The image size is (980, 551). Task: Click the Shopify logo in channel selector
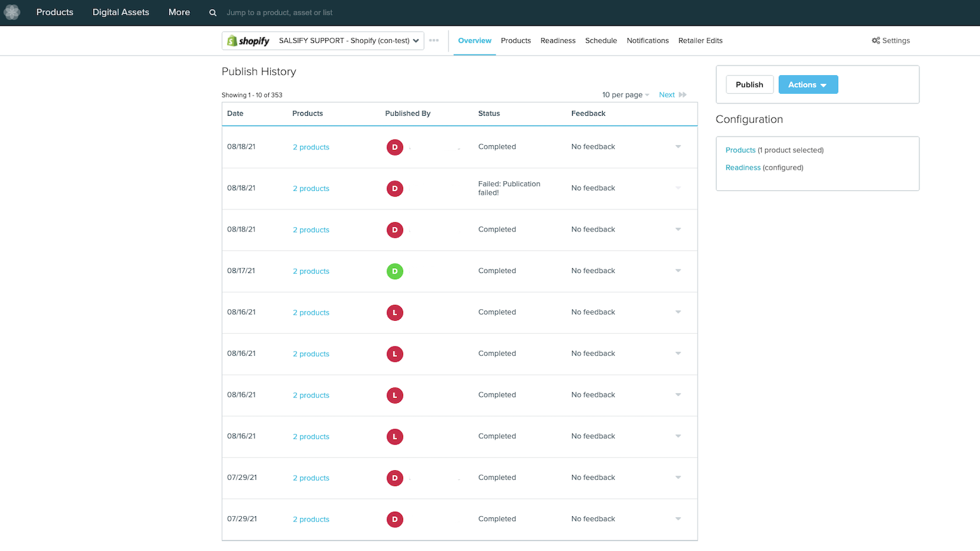pos(248,41)
